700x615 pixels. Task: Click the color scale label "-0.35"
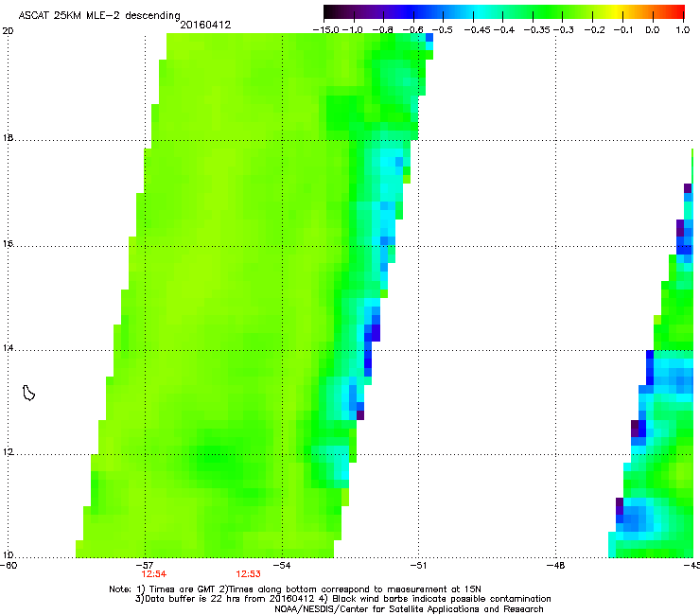[x=537, y=30]
